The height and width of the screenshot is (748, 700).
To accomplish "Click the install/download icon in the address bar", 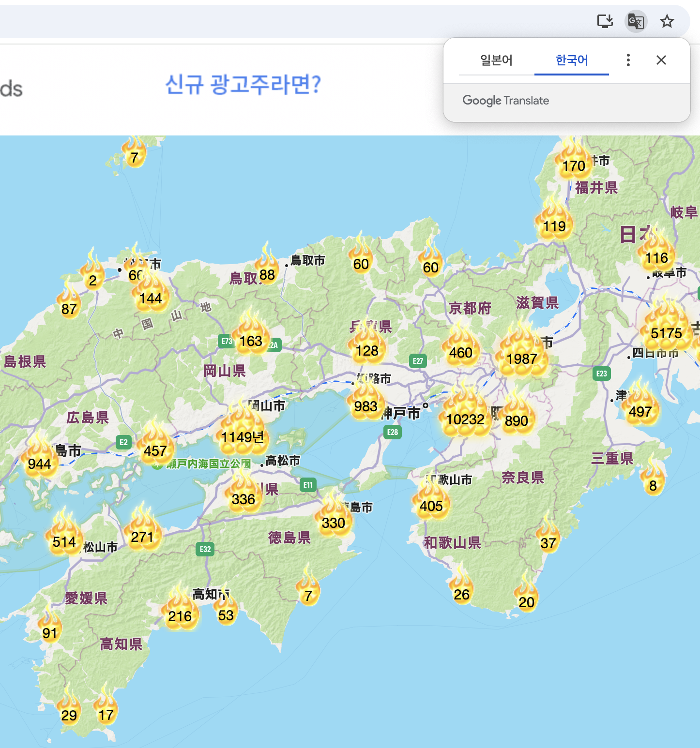I will click(x=605, y=21).
